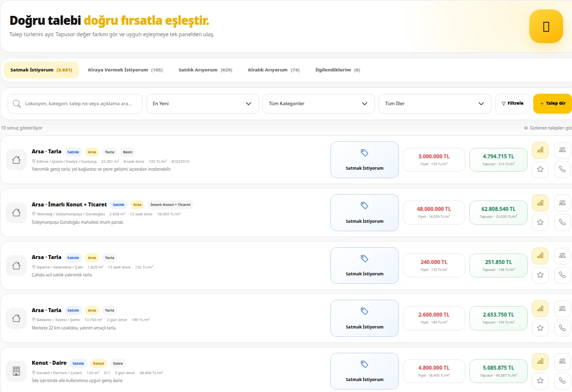
Task: Click the 2.653.750 TL Tapusor value
Action: pos(498,318)
